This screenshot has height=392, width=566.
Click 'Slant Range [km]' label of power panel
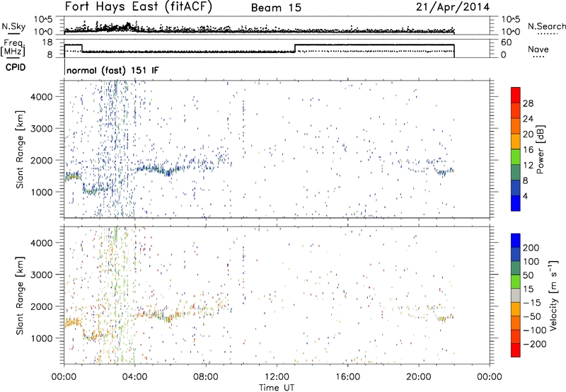[20, 149]
